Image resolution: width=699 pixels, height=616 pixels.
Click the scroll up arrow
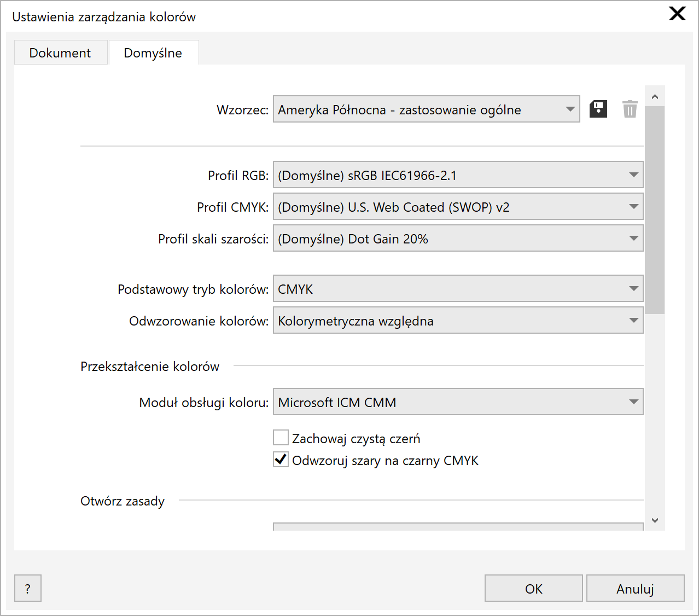click(x=655, y=97)
